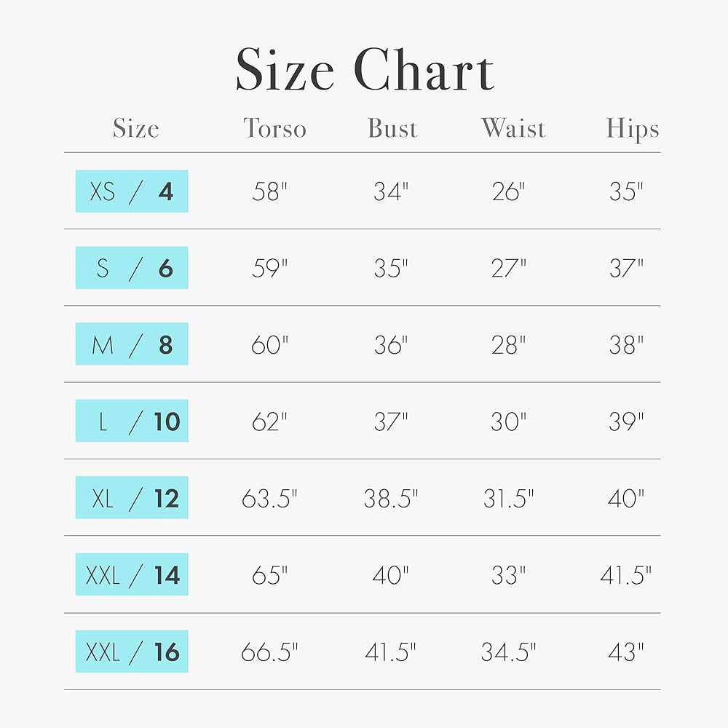Click the M / 8 size badge

click(x=132, y=344)
